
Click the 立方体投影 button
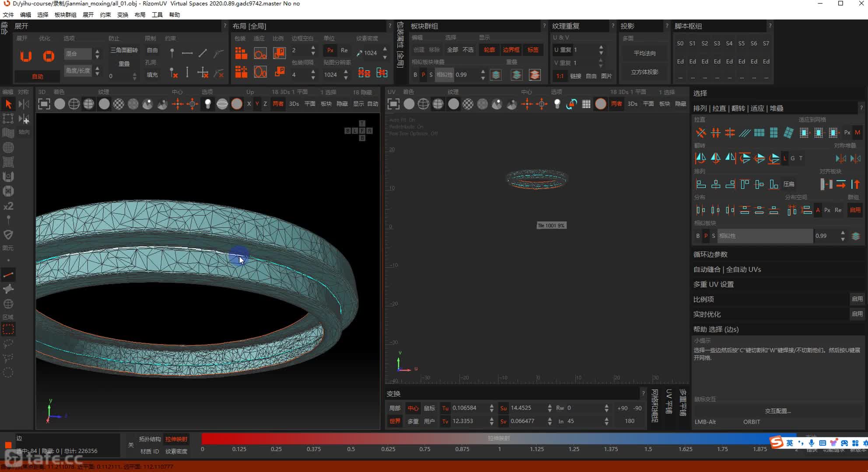(644, 72)
